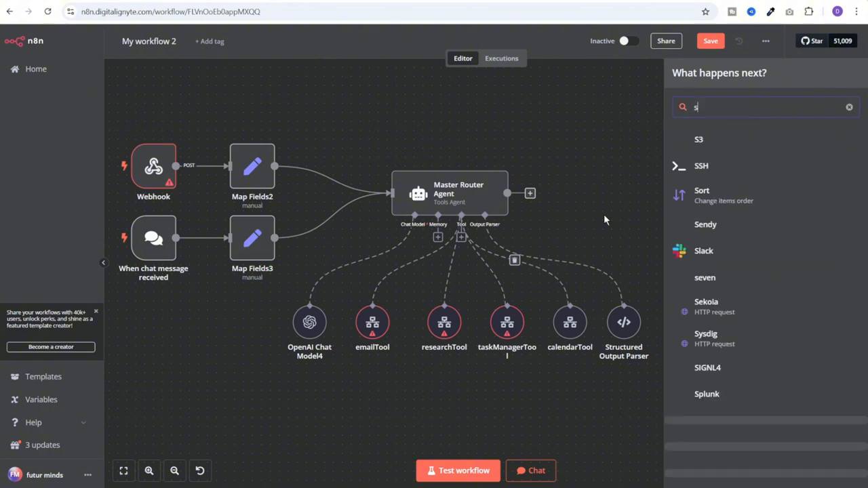This screenshot has width=868, height=488.
Task: Open the calendarTool node
Action: point(570,322)
